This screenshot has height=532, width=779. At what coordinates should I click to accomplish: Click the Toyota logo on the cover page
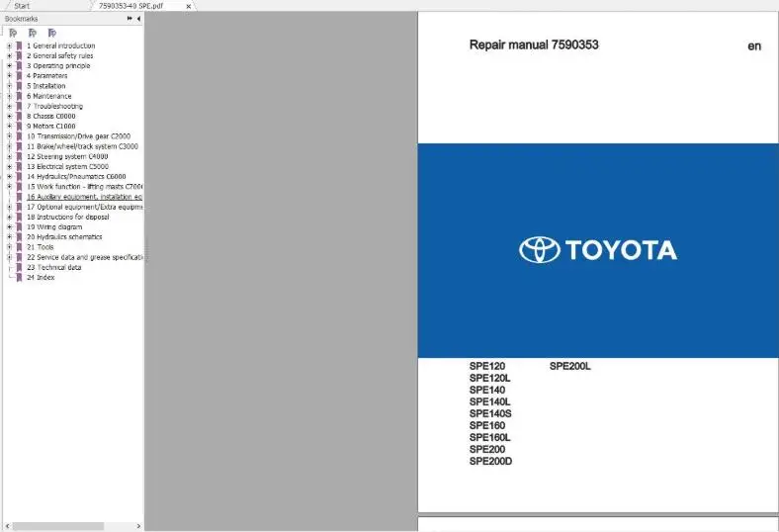[x=598, y=249]
